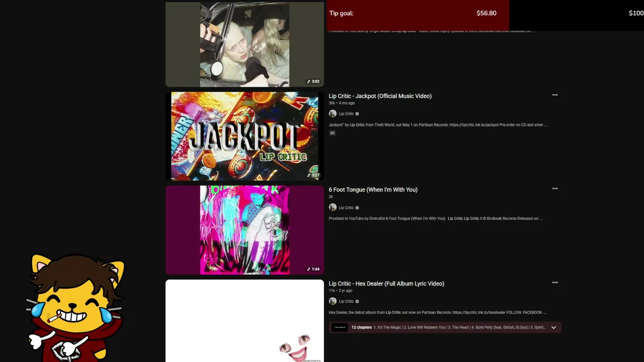Click verified badge in the Jackpot result
Screen dimensions: 644x362
tap(357, 114)
